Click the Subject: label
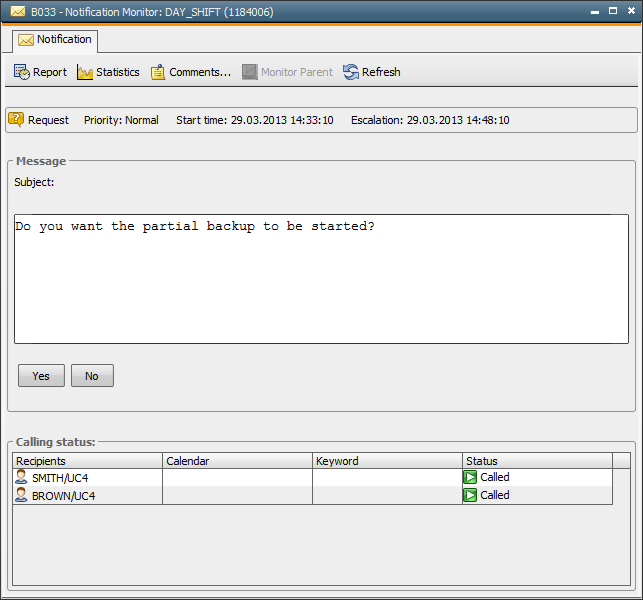The image size is (643, 600). pos(34,182)
